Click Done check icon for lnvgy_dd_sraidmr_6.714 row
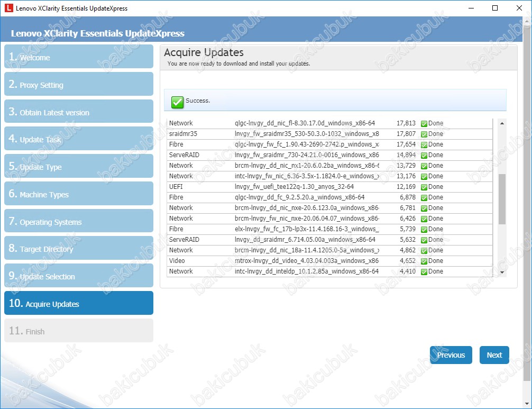This screenshot has height=409, width=532. click(x=424, y=240)
